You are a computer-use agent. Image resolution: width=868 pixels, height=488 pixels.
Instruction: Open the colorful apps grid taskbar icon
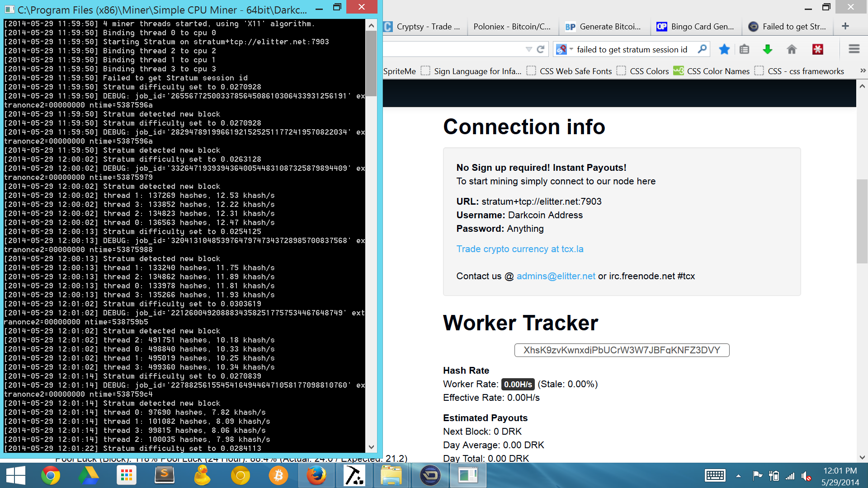pos(126,476)
